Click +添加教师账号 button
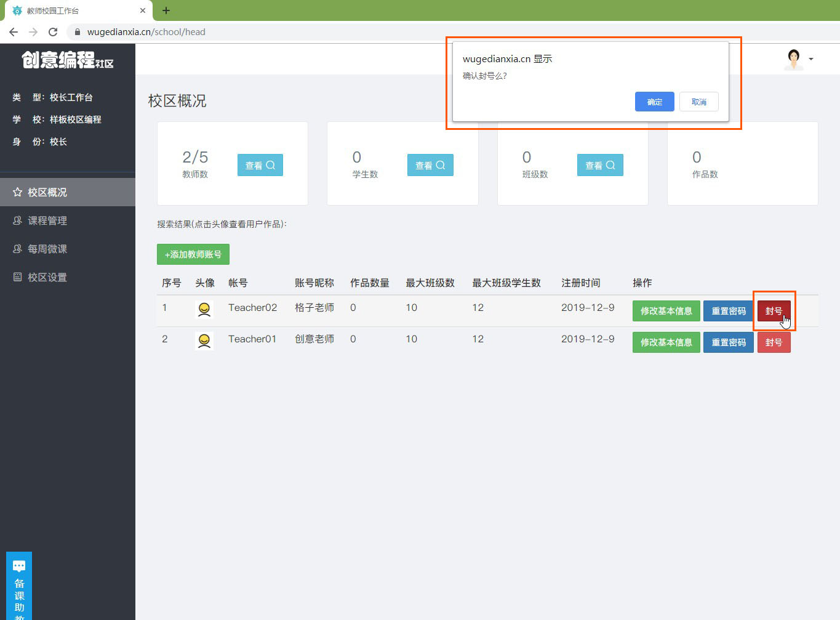 (193, 254)
